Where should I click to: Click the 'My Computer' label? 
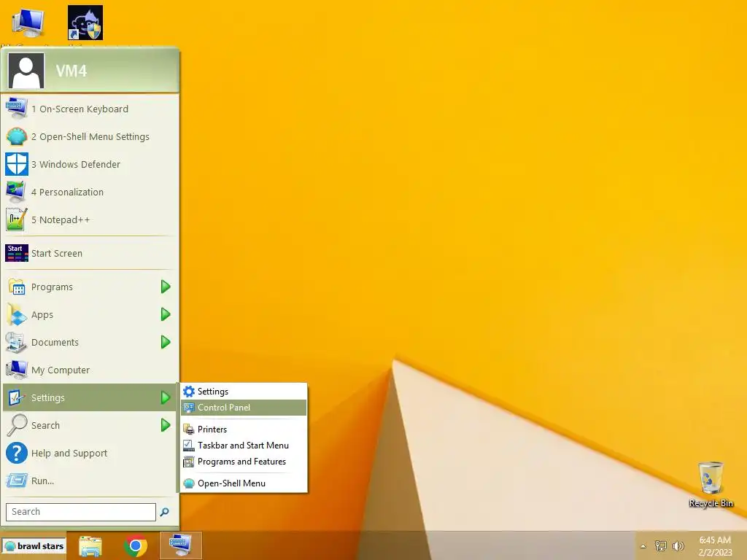click(x=61, y=370)
